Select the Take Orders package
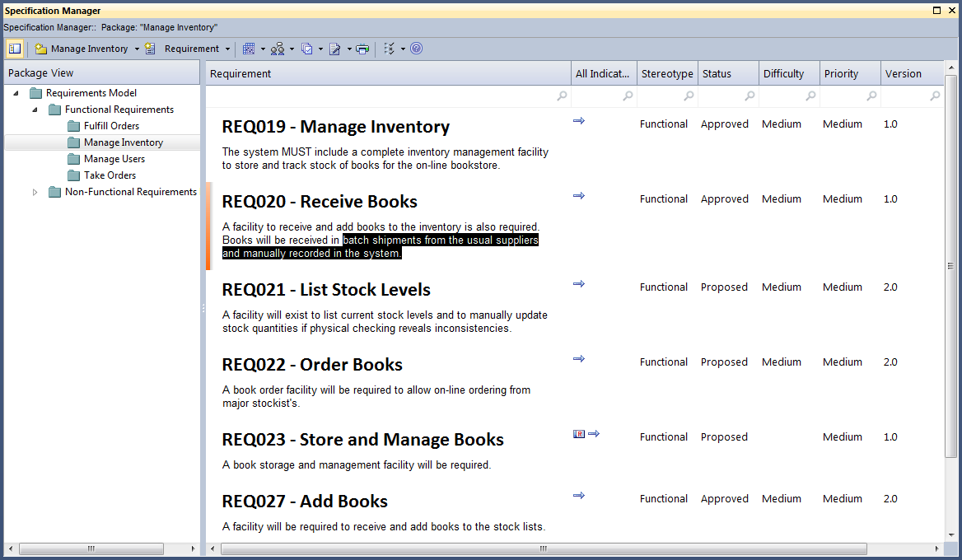 click(110, 175)
